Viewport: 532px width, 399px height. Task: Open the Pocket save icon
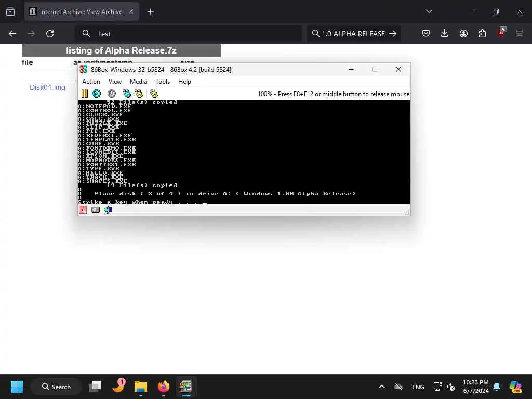pos(426,33)
